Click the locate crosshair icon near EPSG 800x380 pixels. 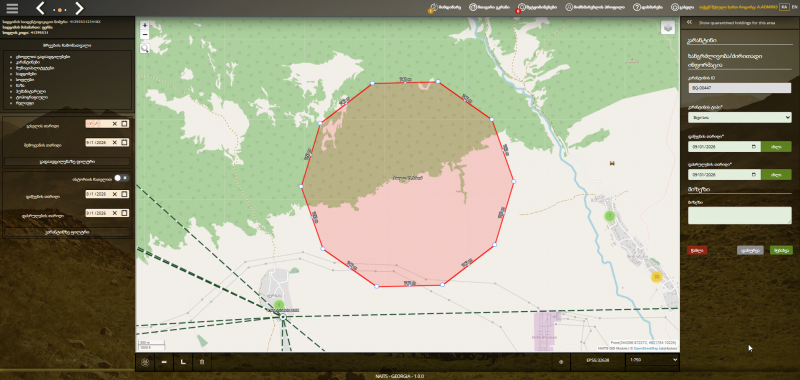click(561, 362)
